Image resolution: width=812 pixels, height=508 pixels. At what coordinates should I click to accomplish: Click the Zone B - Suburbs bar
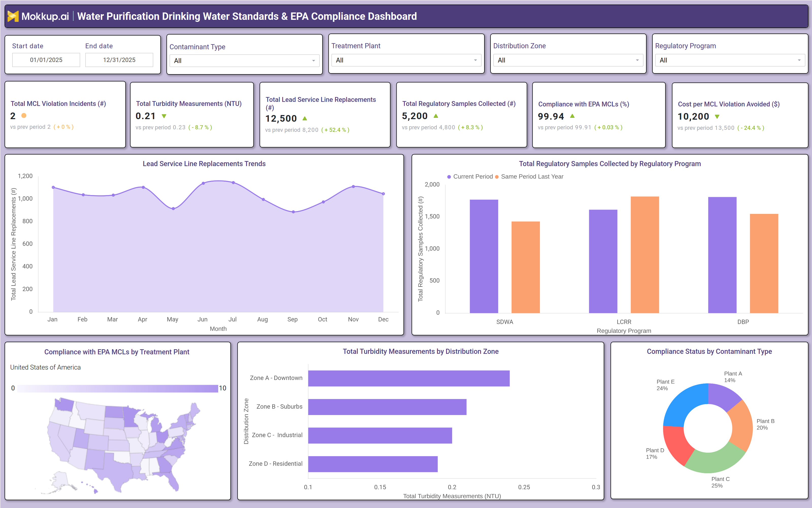tap(387, 407)
